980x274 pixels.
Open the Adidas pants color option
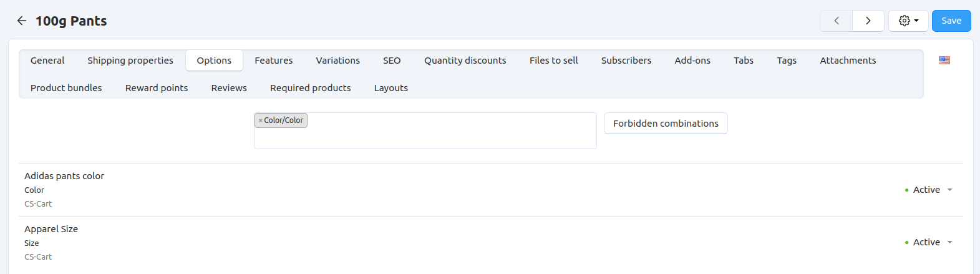[64, 176]
